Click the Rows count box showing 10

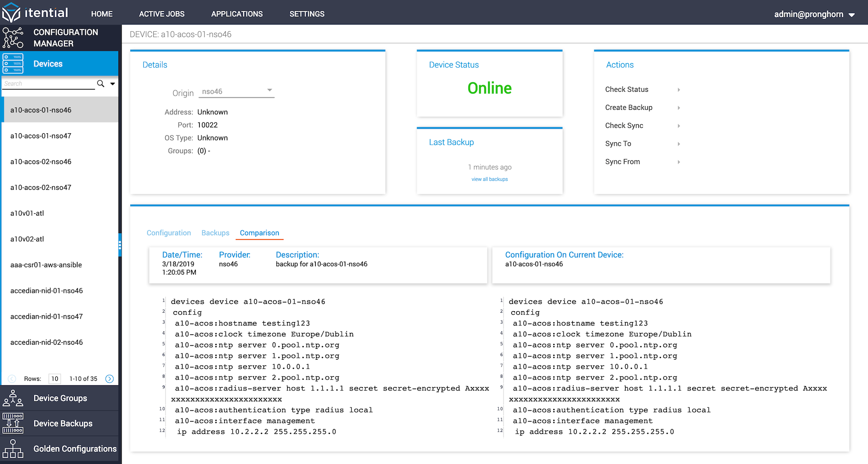coord(55,379)
